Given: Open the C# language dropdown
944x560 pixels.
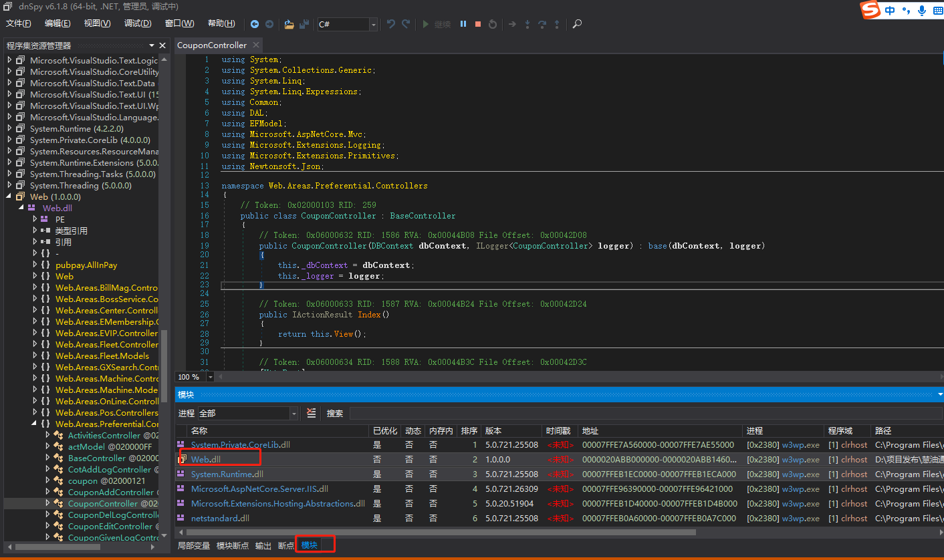Looking at the screenshot, I should point(373,25).
